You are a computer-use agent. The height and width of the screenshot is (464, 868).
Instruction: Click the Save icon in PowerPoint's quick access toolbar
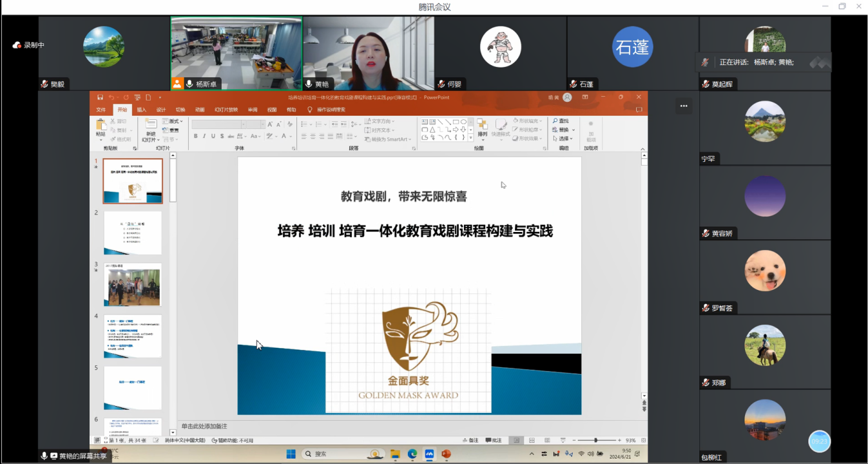coord(101,97)
